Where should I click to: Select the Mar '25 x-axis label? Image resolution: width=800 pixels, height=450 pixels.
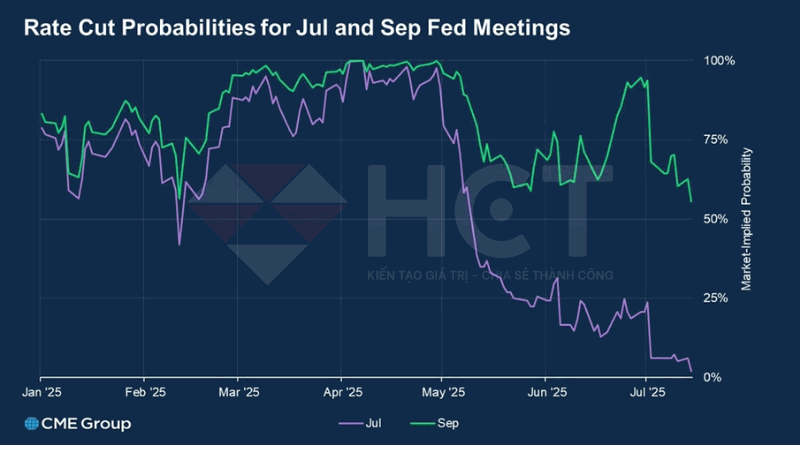pos(239,393)
